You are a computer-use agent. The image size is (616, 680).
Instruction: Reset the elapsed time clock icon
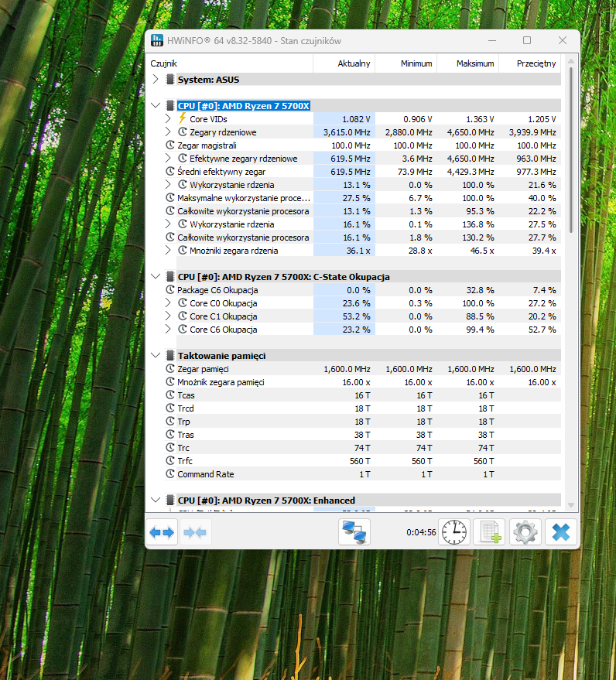[454, 532]
